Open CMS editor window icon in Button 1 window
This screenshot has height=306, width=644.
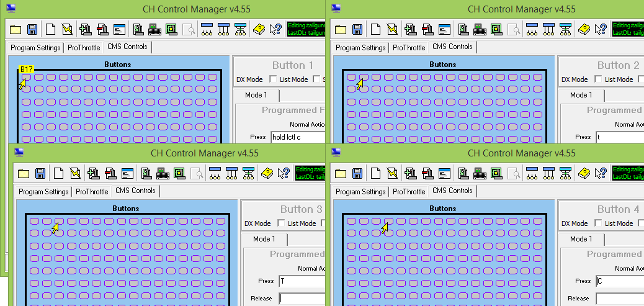pyautogui.click(x=119, y=29)
